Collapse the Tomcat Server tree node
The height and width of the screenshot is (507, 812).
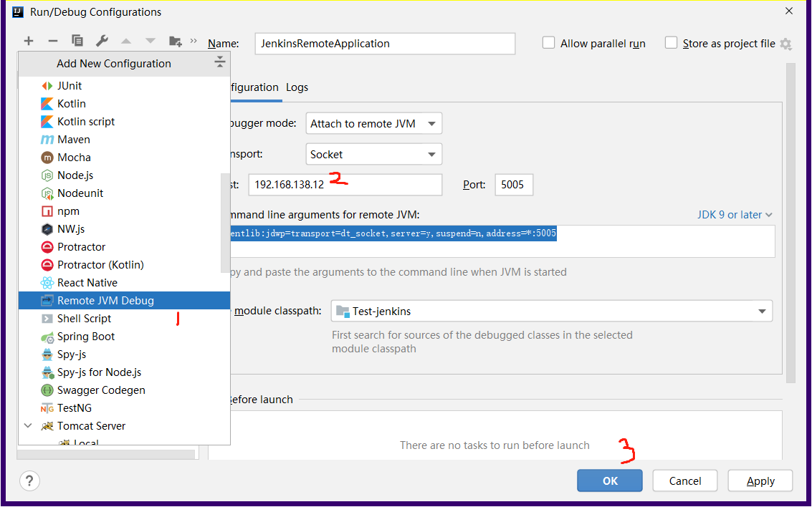coord(29,426)
